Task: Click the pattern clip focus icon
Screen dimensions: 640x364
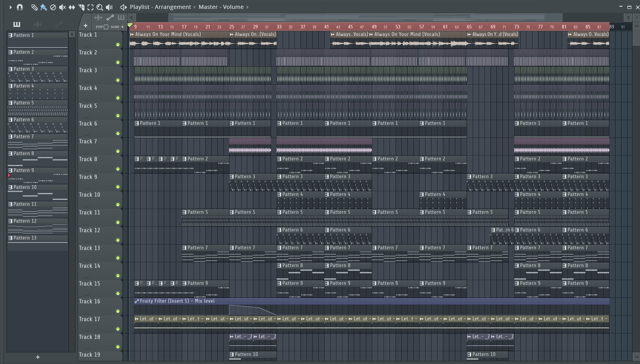Action: [x=121, y=17]
